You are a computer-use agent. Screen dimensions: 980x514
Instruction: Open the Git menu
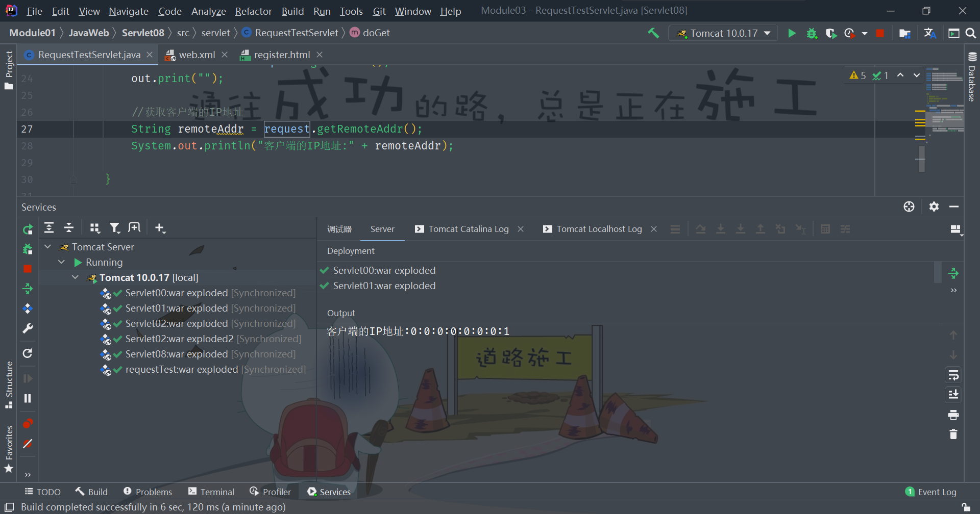coord(379,11)
